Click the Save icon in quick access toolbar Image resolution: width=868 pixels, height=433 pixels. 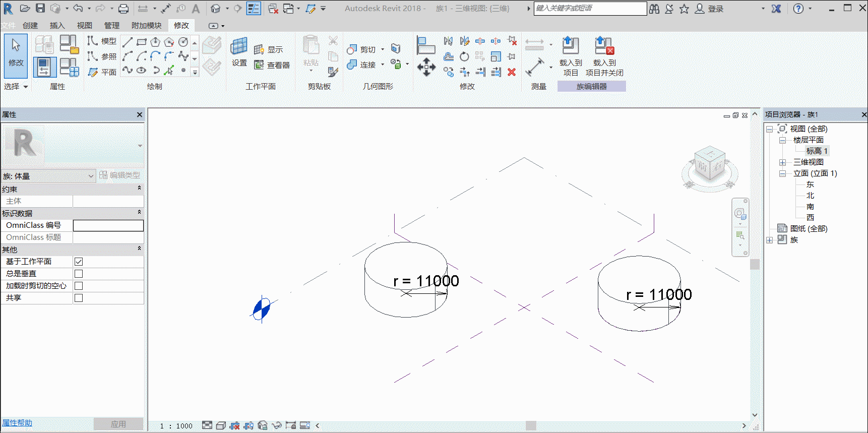click(x=40, y=8)
